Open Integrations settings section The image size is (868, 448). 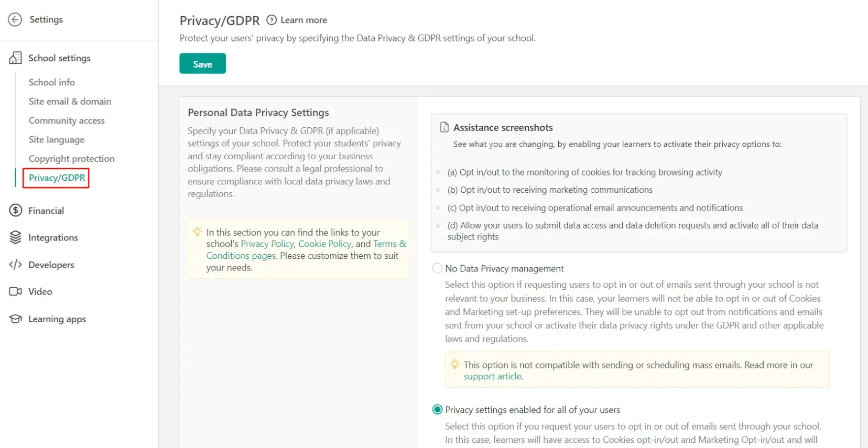click(53, 237)
